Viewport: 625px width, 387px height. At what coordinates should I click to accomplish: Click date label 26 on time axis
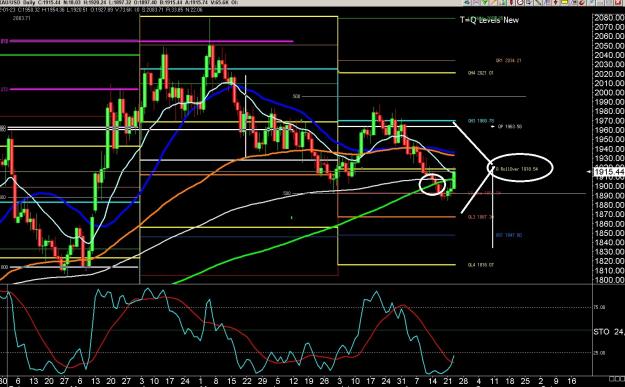[324, 381]
